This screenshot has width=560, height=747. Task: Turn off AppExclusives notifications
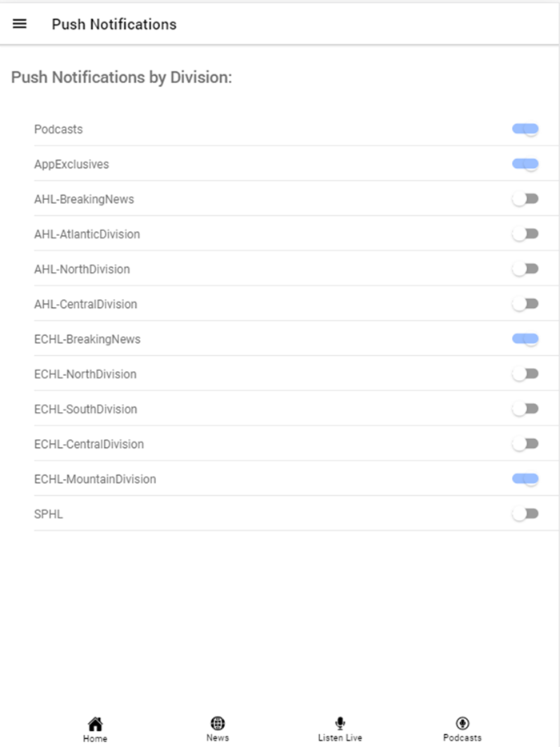(526, 165)
